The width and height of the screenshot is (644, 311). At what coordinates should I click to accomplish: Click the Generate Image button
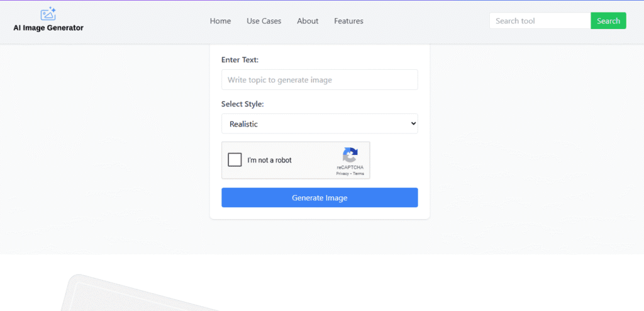click(319, 198)
